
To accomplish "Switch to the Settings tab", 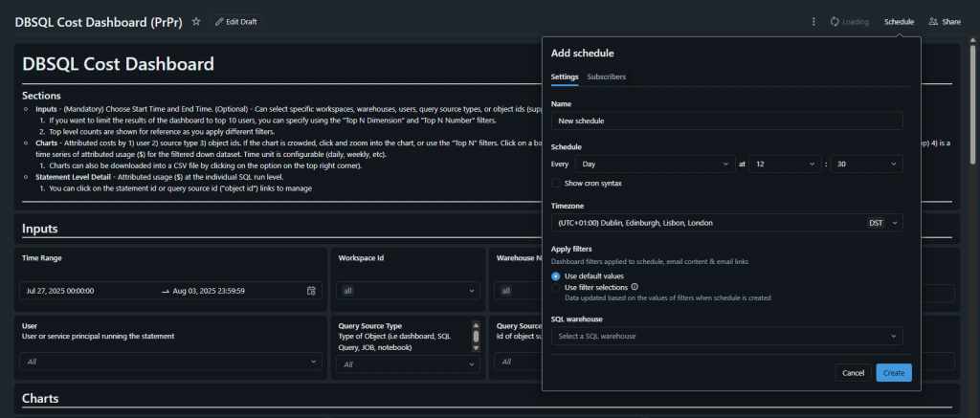I will pyautogui.click(x=564, y=77).
